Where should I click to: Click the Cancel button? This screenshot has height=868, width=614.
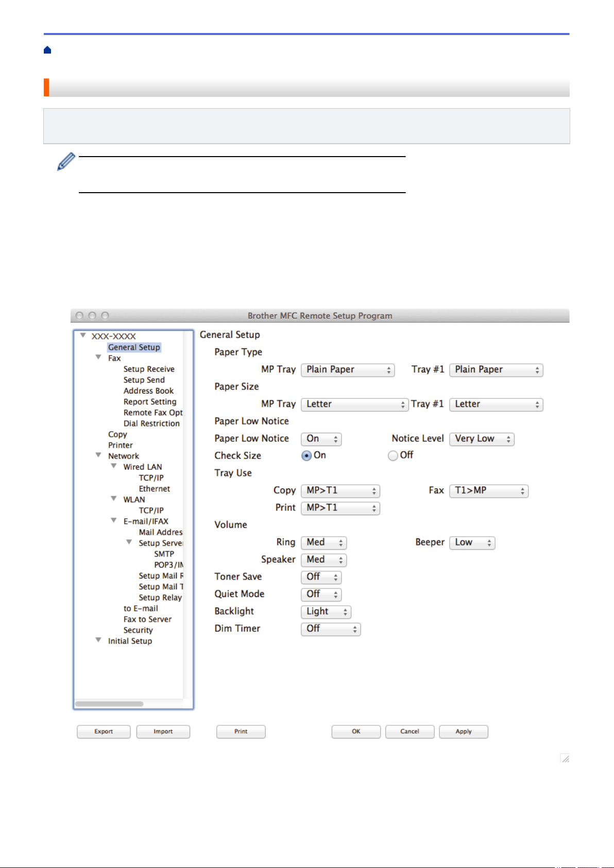click(x=410, y=731)
